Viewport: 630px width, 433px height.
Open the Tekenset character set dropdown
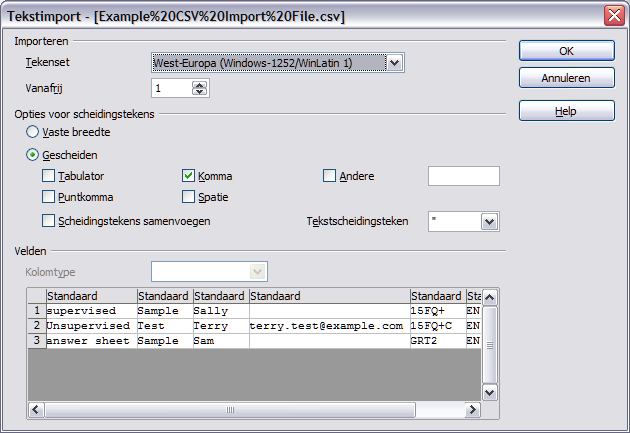click(395, 63)
